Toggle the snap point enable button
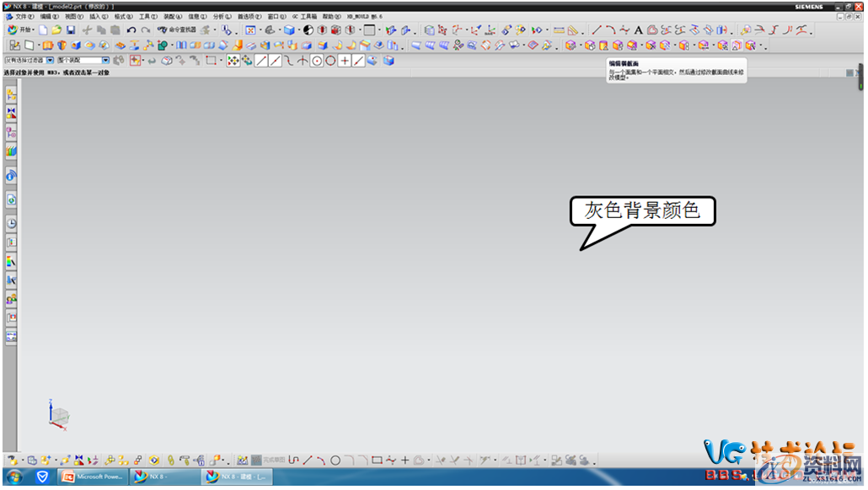 coord(233,61)
